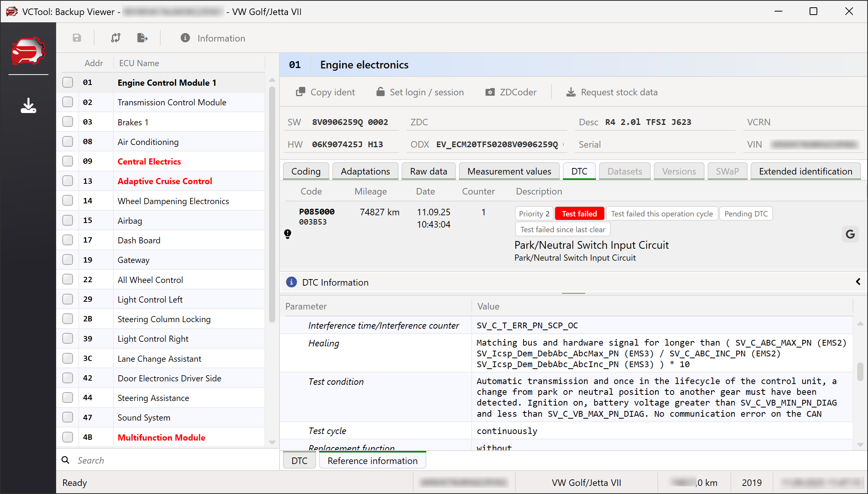868x494 pixels.
Task: Switch to the Measurement values tab
Action: [509, 171]
